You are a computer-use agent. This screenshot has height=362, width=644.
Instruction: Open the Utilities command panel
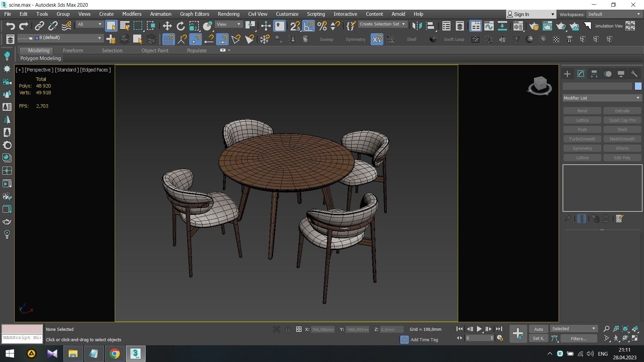pyautogui.click(x=634, y=74)
